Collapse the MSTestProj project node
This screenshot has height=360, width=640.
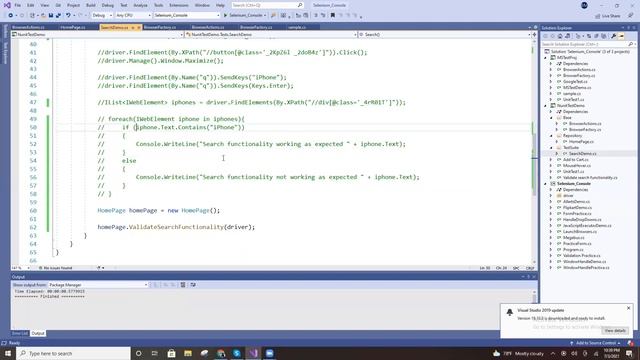[546, 58]
